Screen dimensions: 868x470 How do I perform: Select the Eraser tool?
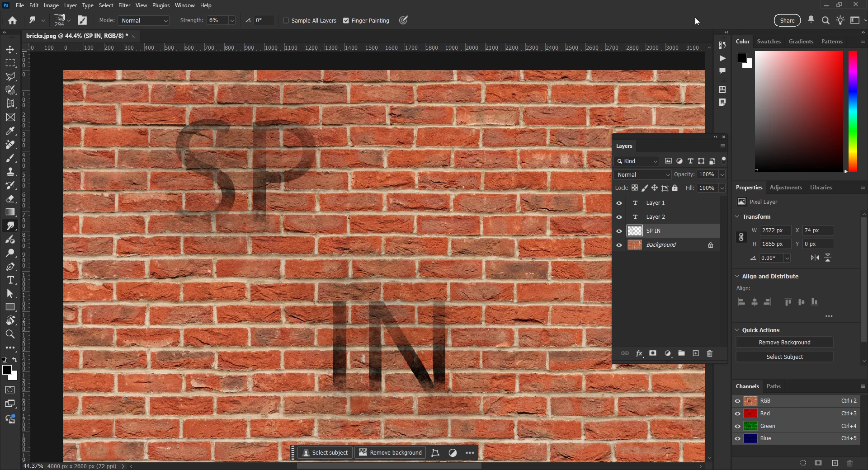coord(10,199)
